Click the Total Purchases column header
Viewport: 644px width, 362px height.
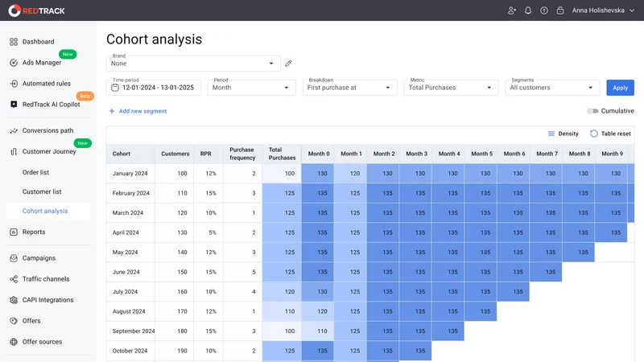point(282,154)
